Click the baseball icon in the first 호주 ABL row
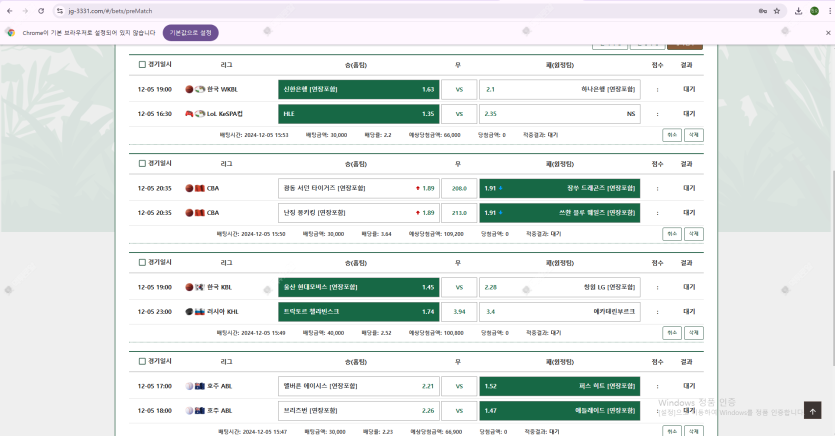The image size is (835, 436). [x=189, y=385]
